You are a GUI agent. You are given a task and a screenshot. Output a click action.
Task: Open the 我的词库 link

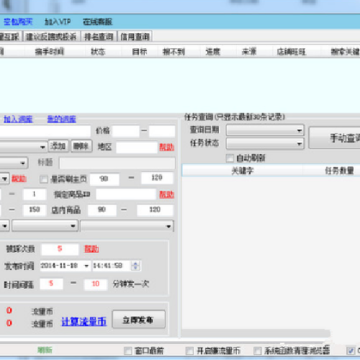[x=62, y=119]
